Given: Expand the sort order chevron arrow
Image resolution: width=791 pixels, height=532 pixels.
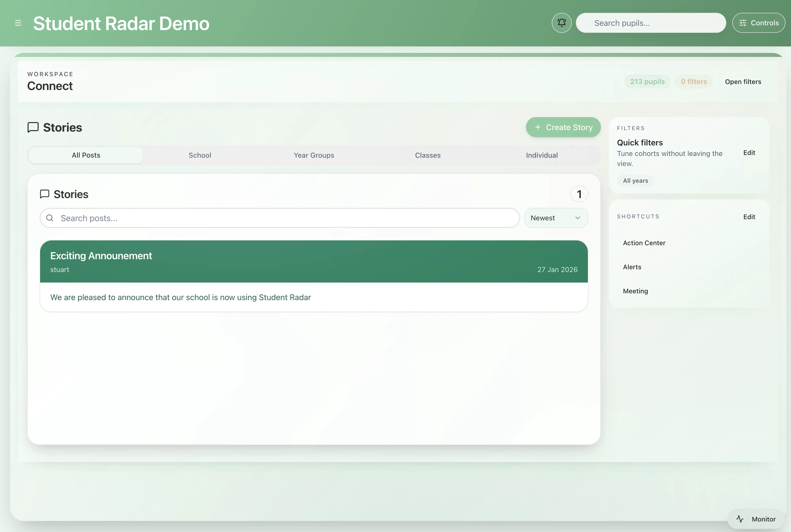Looking at the screenshot, I should 578,218.
